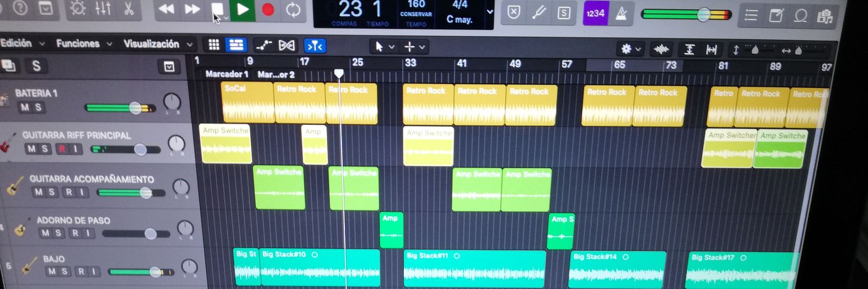Open the Funciones menu

pyautogui.click(x=83, y=43)
